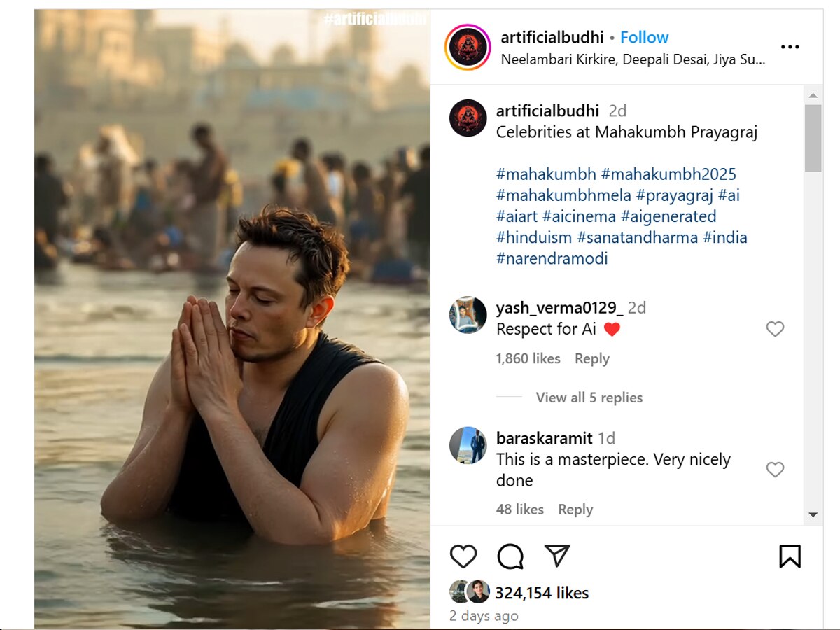This screenshot has width=840, height=630.
Task: Like baraskaramit's comment heart
Action: click(x=775, y=470)
